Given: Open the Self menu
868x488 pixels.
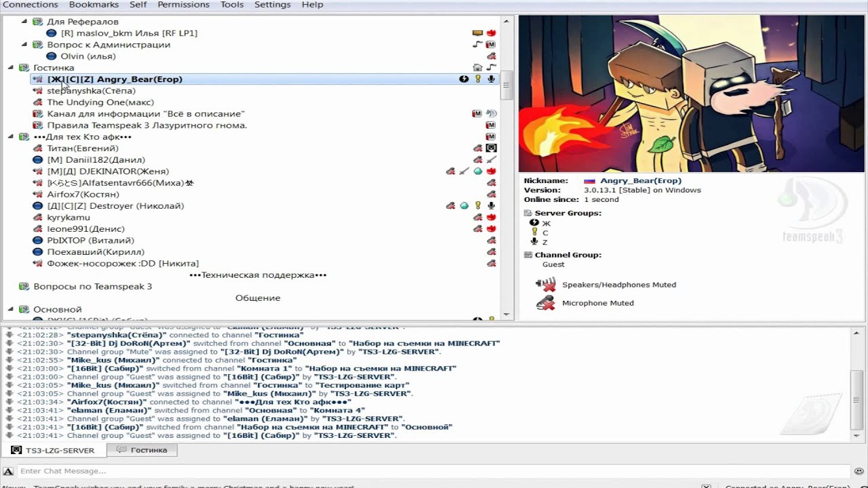Looking at the screenshot, I should click(x=138, y=5).
